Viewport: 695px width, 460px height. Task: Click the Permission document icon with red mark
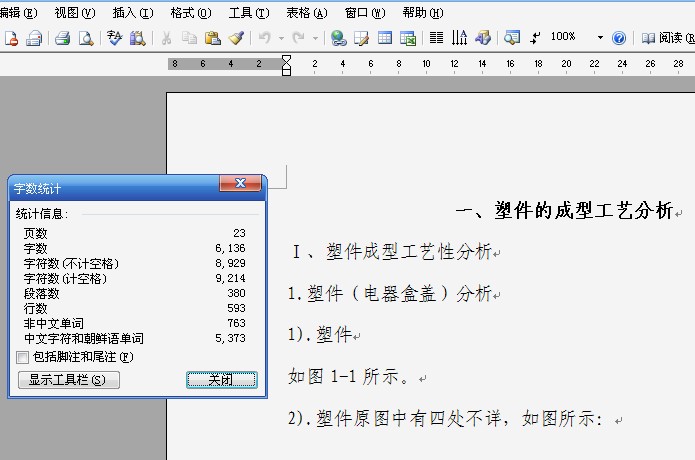coord(11,39)
